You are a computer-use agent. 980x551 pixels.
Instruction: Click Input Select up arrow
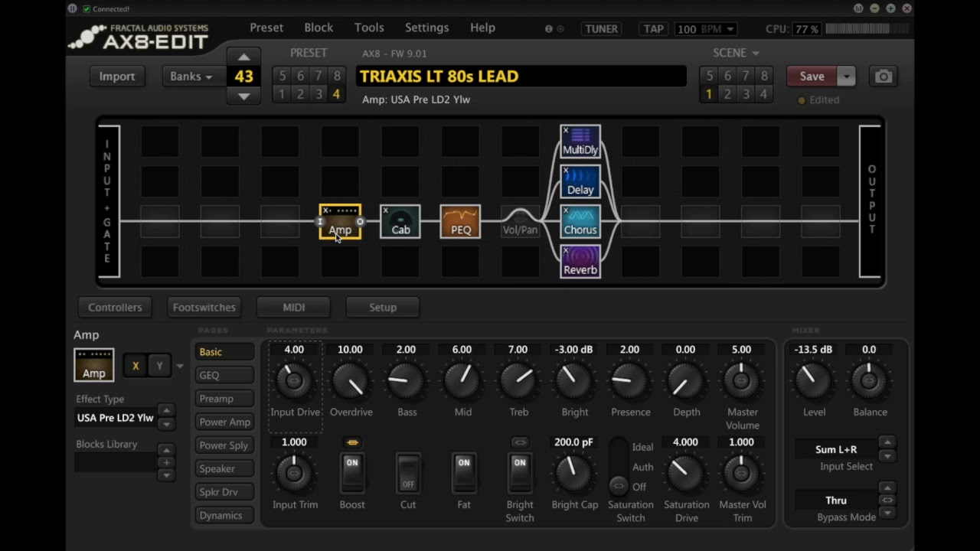(x=887, y=442)
